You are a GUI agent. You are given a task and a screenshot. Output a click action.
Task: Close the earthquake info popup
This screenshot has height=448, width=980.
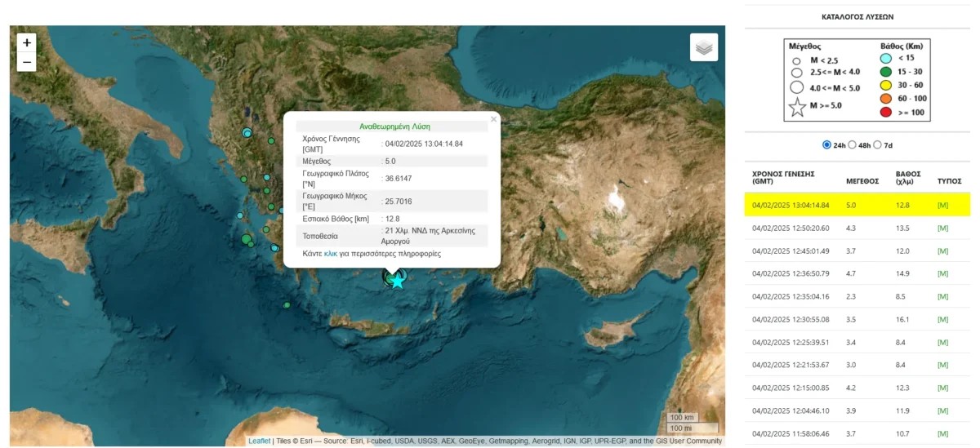click(x=492, y=119)
